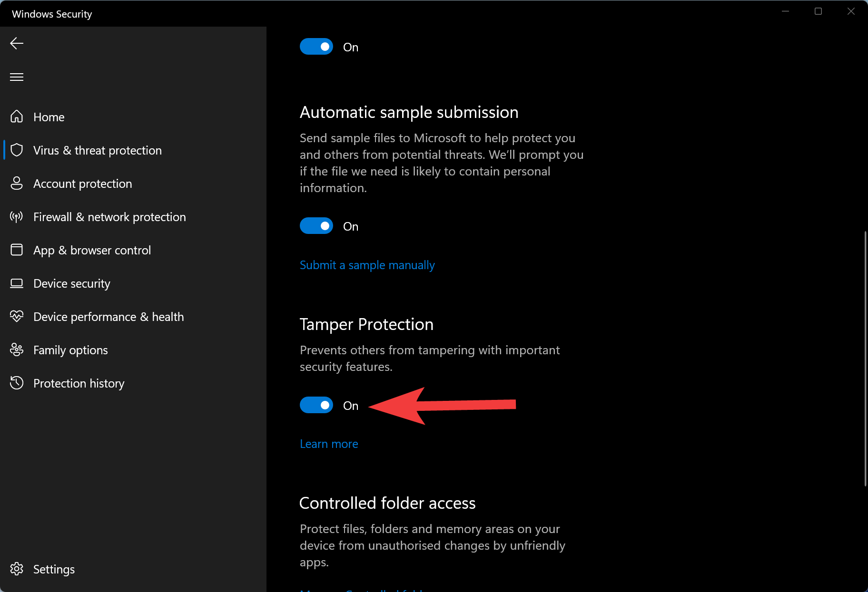
Task: Select Virus & threat protection
Action: pyautogui.click(x=133, y=150)
